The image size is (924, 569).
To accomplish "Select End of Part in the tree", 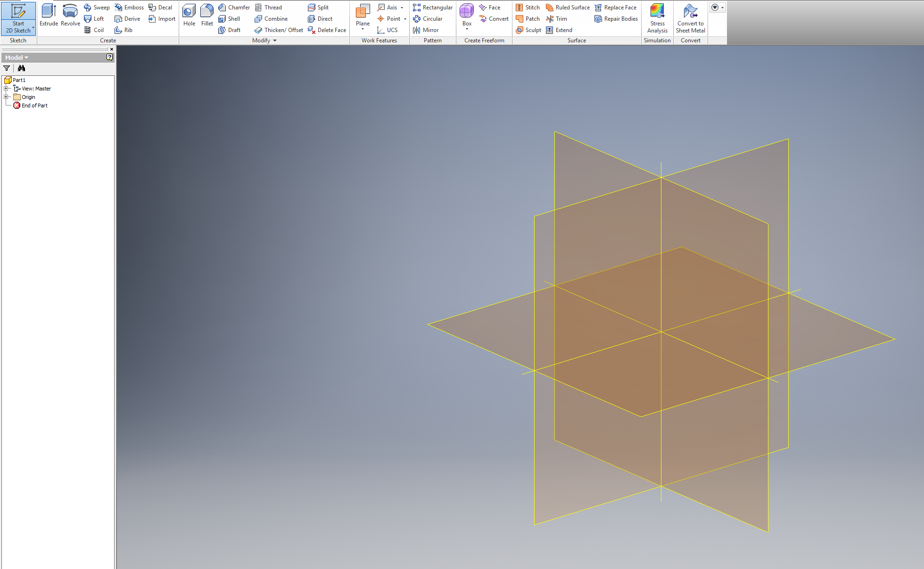I will [x=33, y=106].
